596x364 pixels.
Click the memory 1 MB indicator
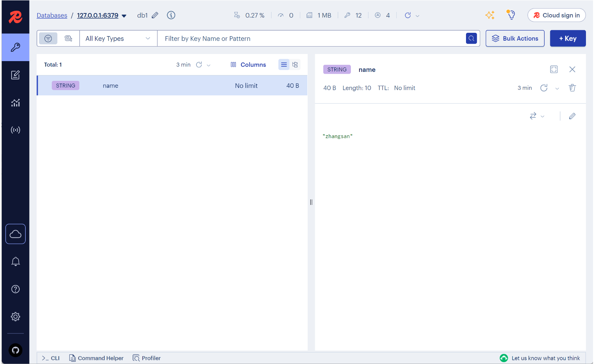point(319,15)
